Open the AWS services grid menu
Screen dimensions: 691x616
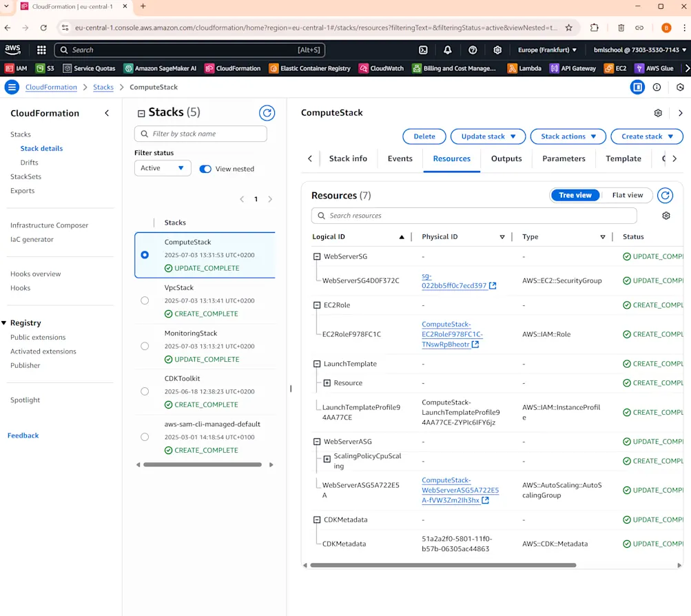point(40,50)
